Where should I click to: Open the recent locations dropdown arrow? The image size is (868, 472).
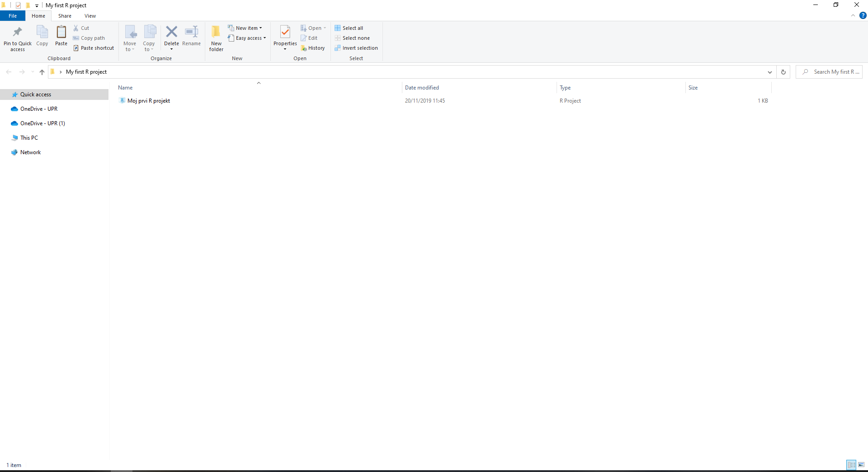coord(33,72)
